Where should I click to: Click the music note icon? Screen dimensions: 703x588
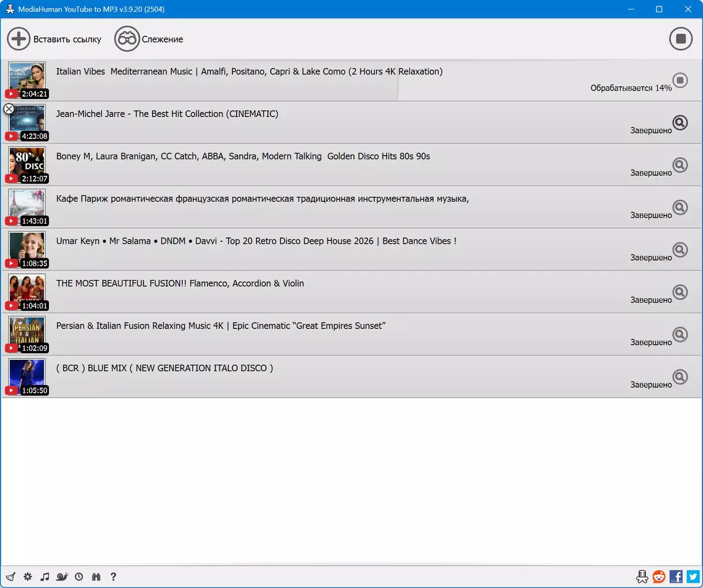(45, 576)
